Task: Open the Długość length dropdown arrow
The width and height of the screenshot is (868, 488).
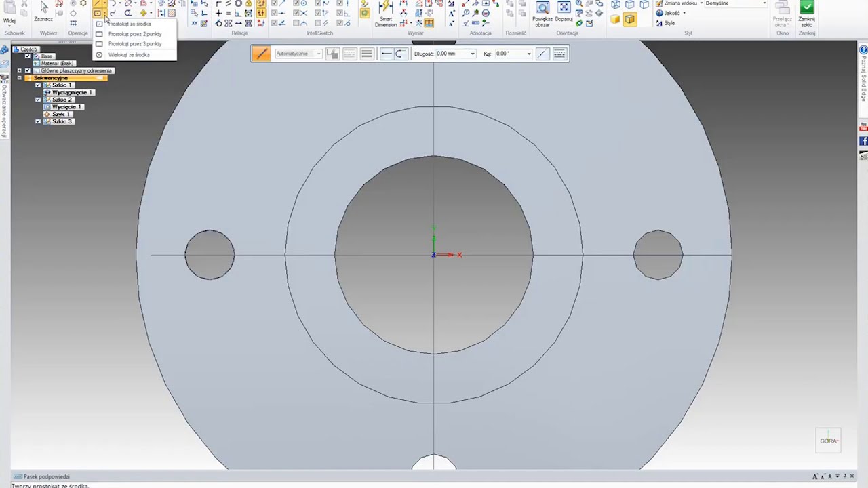Action: pos(473,54)
